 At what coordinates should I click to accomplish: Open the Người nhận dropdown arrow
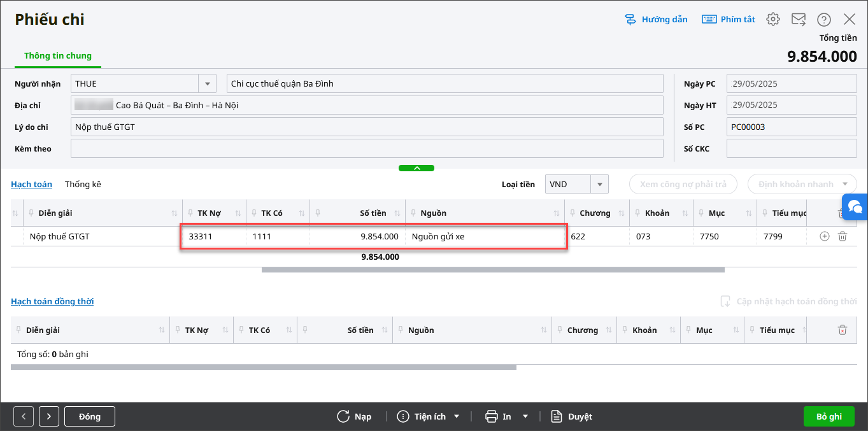tap(207, 83)
